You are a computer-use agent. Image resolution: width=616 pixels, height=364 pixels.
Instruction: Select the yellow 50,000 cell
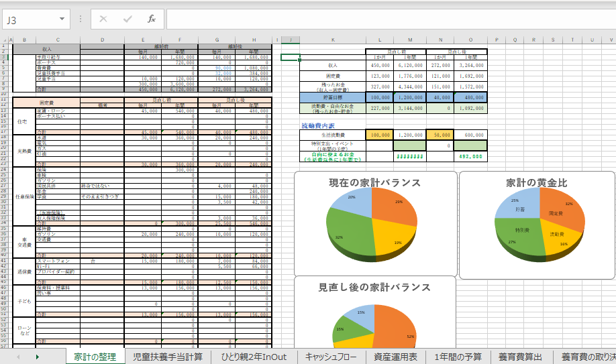click(x=440, y=135)
